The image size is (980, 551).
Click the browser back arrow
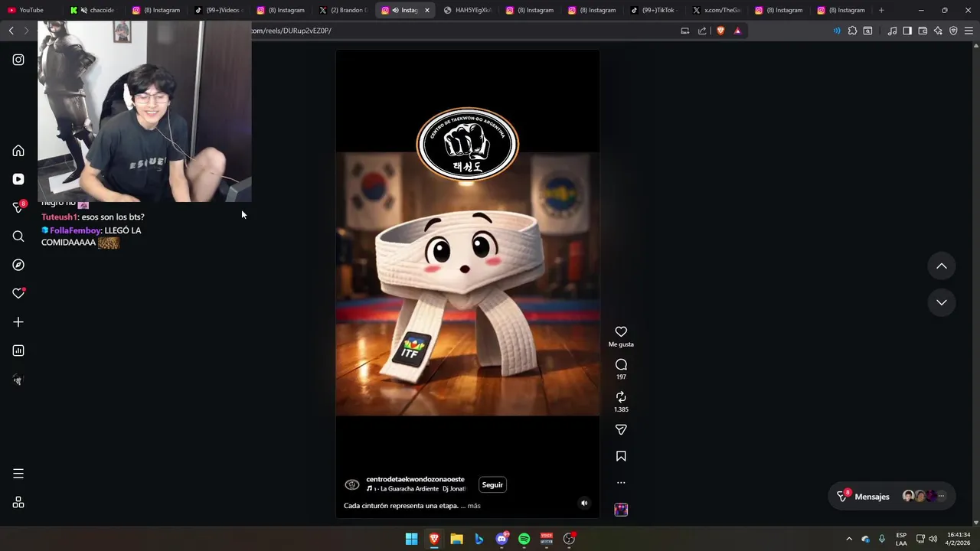[11, 31]
